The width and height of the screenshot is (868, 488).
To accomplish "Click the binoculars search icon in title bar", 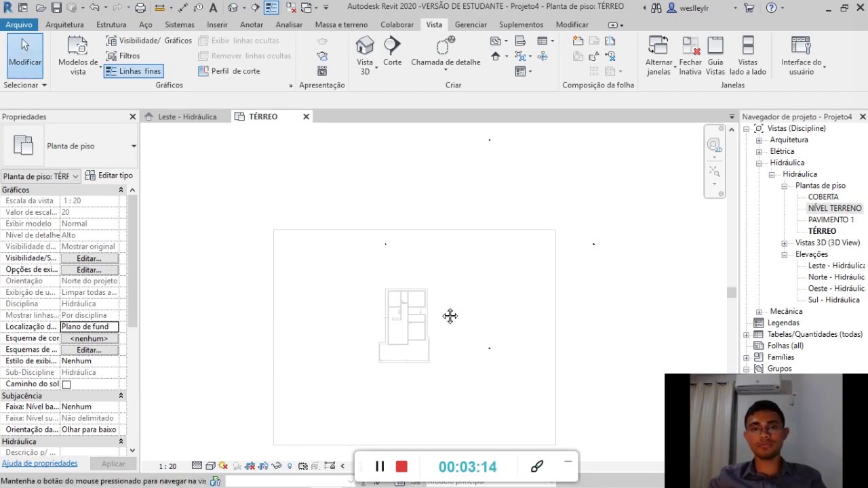I will point(656,8).
